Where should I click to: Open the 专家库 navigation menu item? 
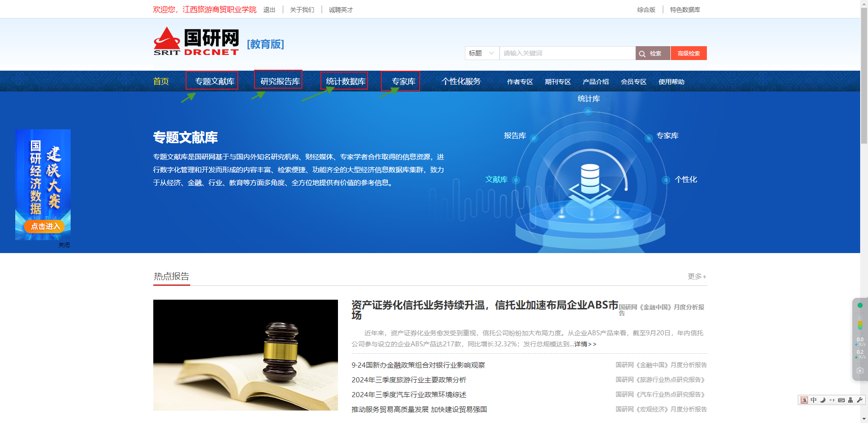click(404, 82)
